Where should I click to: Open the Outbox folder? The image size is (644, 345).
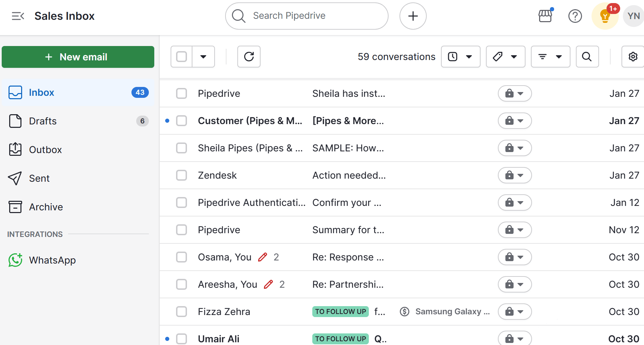(x=78, y=150)
